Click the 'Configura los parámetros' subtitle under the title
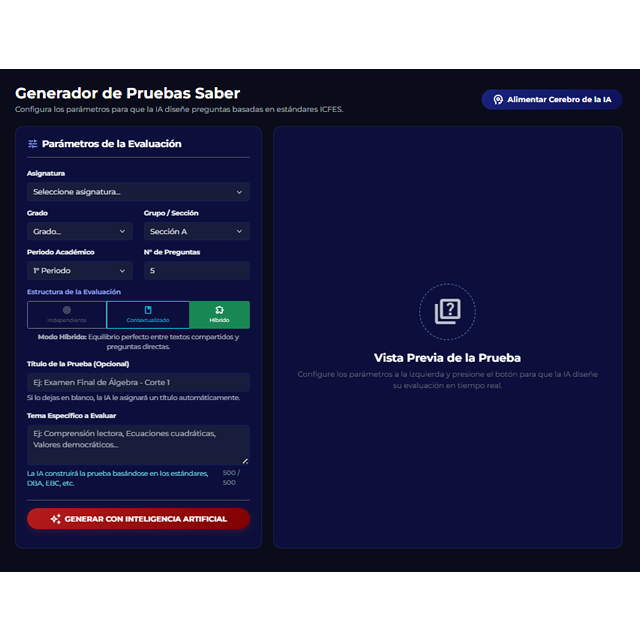Screen dimensions: 640x640 pyautogui.click(x=179, y=109)
